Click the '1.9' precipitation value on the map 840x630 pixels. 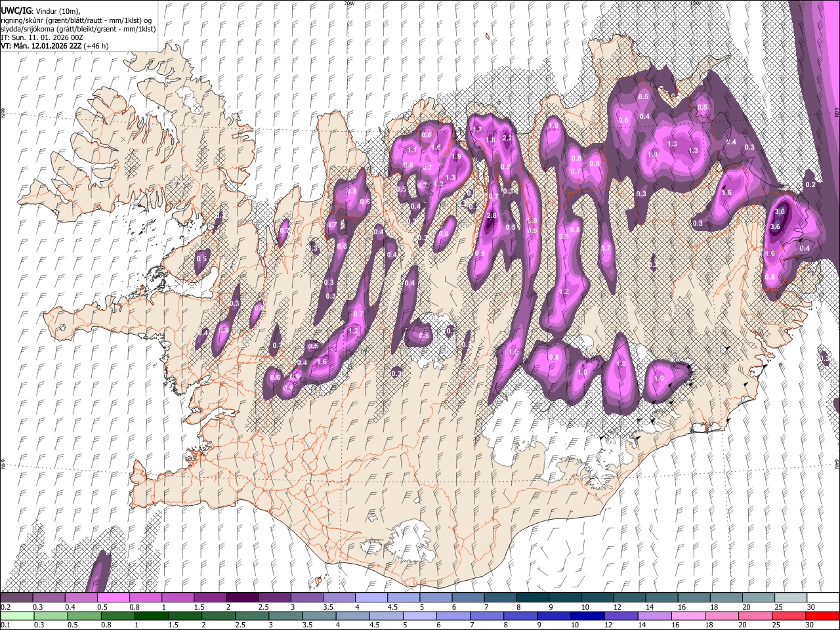[457, 156]
